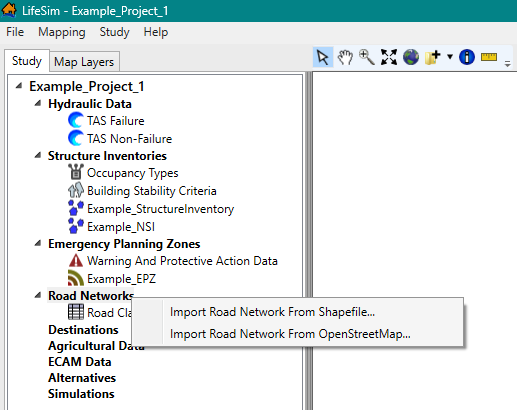This screenshot has height=410, width=517.
Task: Select the pointer arrow tool
Action: click(x=323, y=57)
